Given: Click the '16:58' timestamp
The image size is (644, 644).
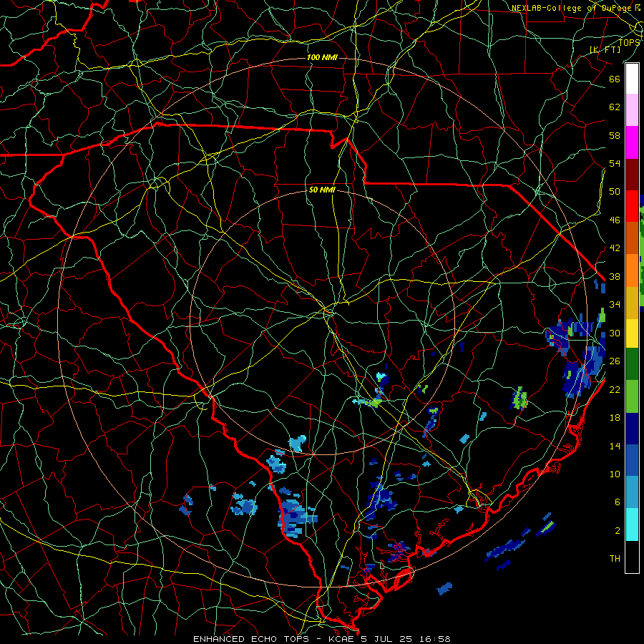Looking at the screenshot, I should [x=435, y=639].
